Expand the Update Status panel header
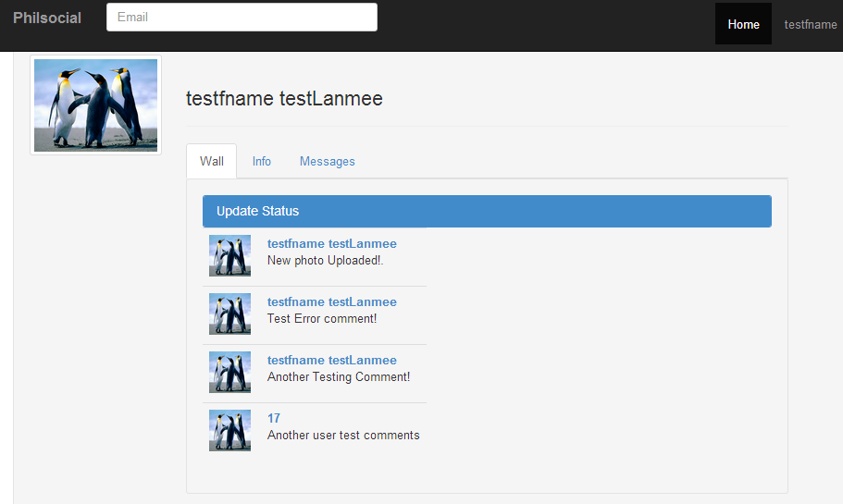843x504 pixels. tap(487, 211)
